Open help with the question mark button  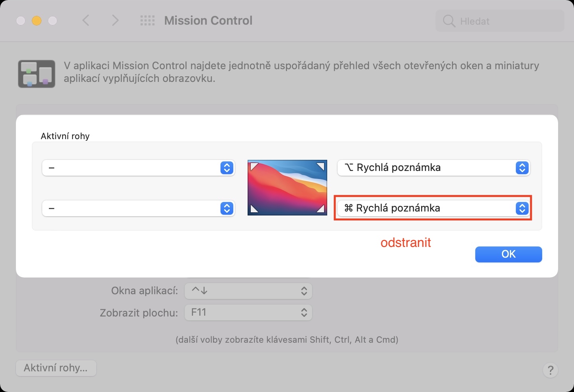550,370
